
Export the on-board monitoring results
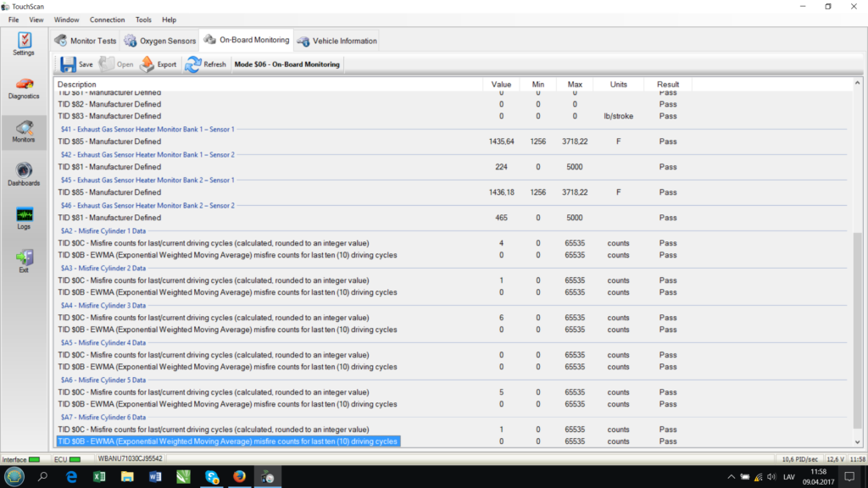pos(159,64)
